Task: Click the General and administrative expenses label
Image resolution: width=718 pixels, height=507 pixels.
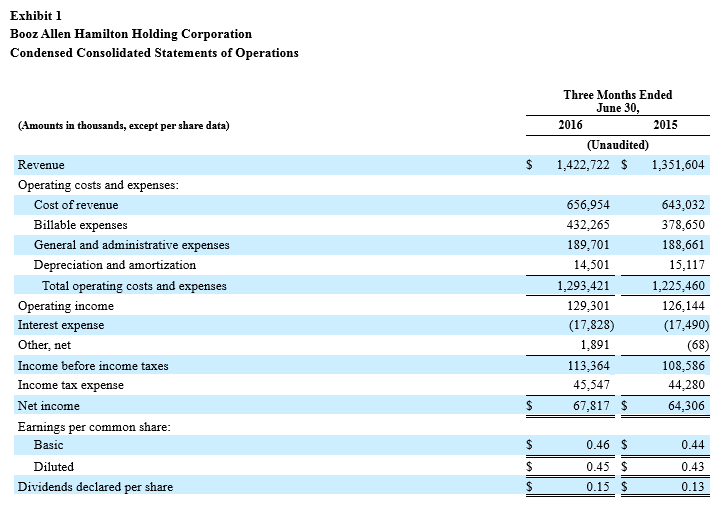Action: pyautogui.click(x=131, y=245)
